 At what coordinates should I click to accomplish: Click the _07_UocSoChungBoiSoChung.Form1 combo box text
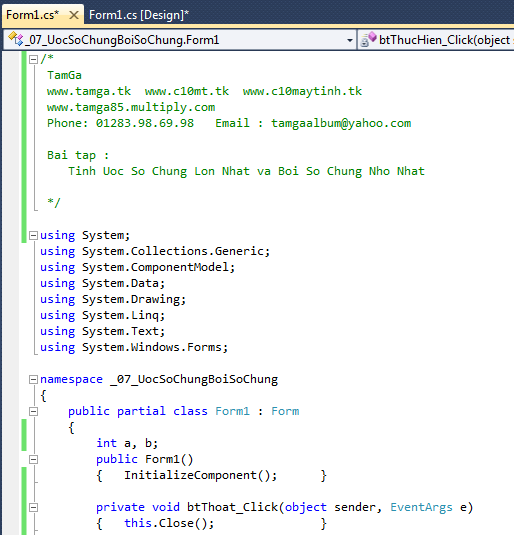click(122, 40)
